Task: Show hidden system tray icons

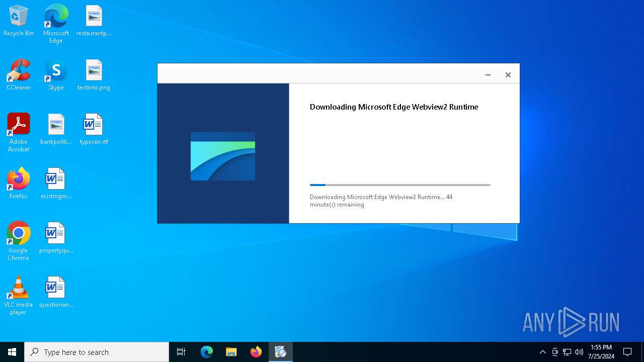Action: point(542,352)
